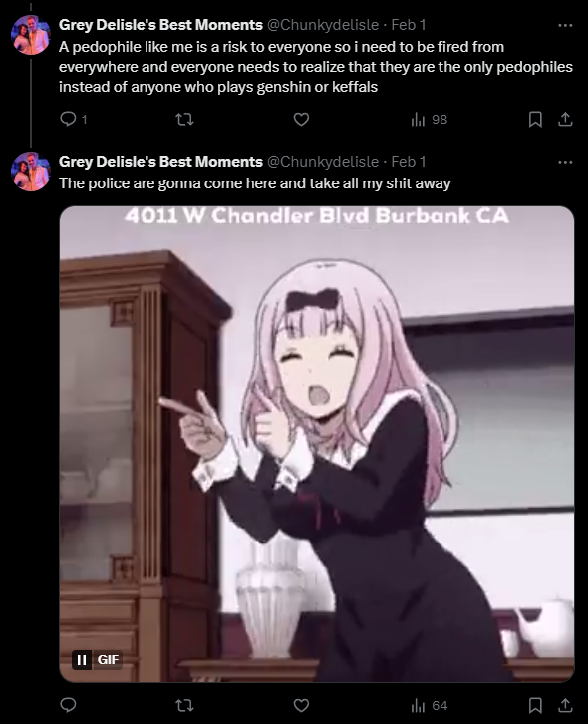Open Feb 1 timestamp of second tweet
Image resolution: width=588 pixels, height=724 pixels.
point(408,162)
